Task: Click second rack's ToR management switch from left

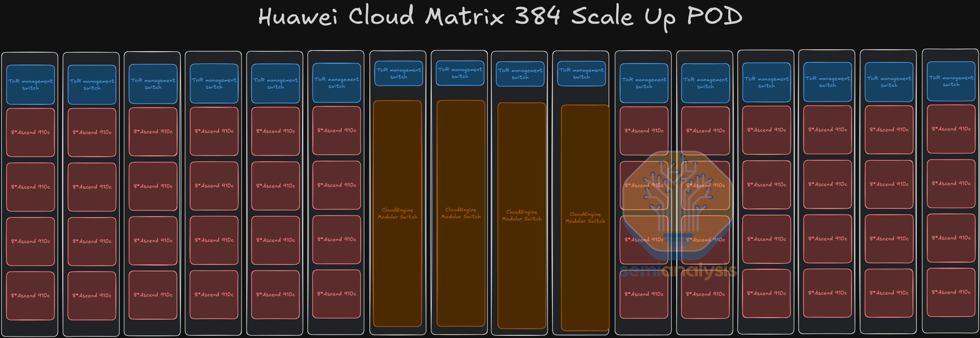Action: (x=92, y=84)
